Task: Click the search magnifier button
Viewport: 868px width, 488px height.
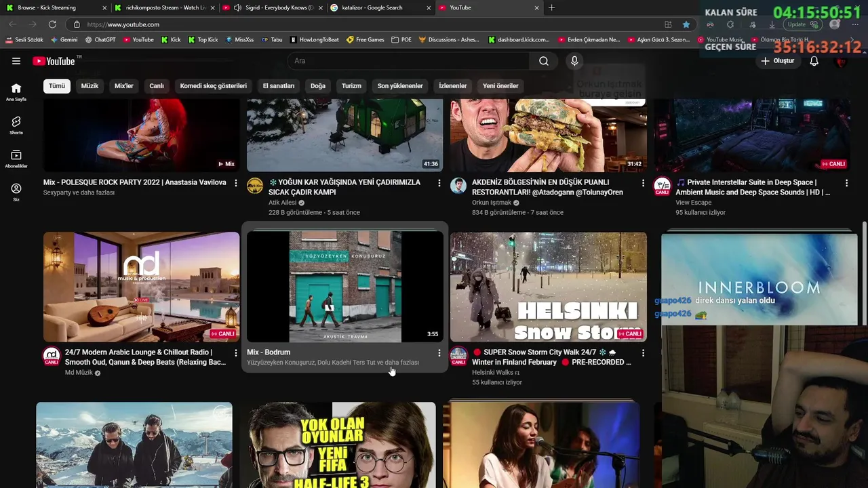Action: [x=544, y=61]
